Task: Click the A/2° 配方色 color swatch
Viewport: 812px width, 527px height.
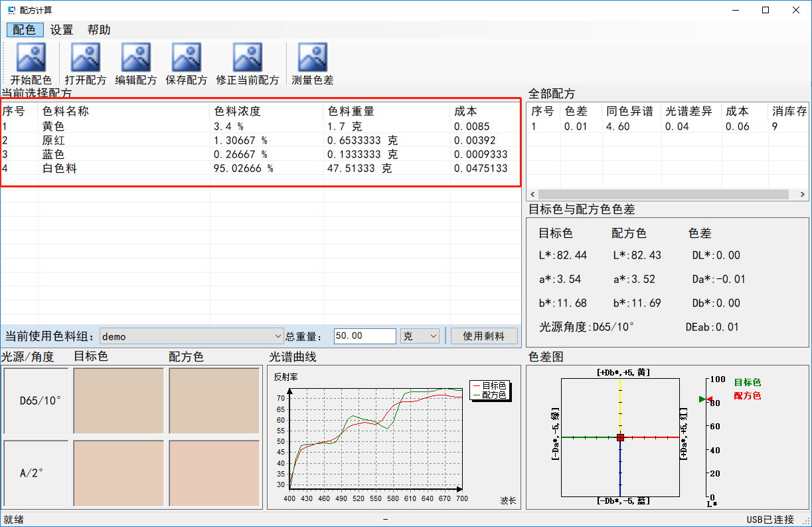Action: coord(214,473)
